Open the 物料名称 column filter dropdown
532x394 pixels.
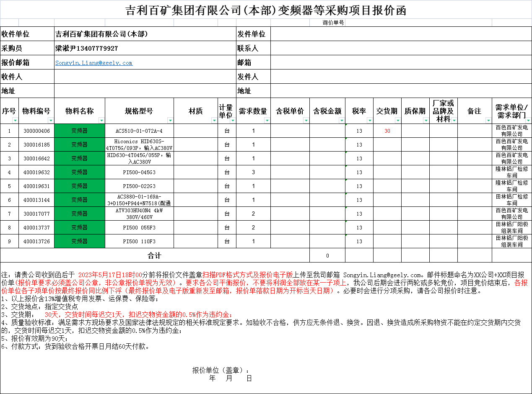tap(101, 121)
